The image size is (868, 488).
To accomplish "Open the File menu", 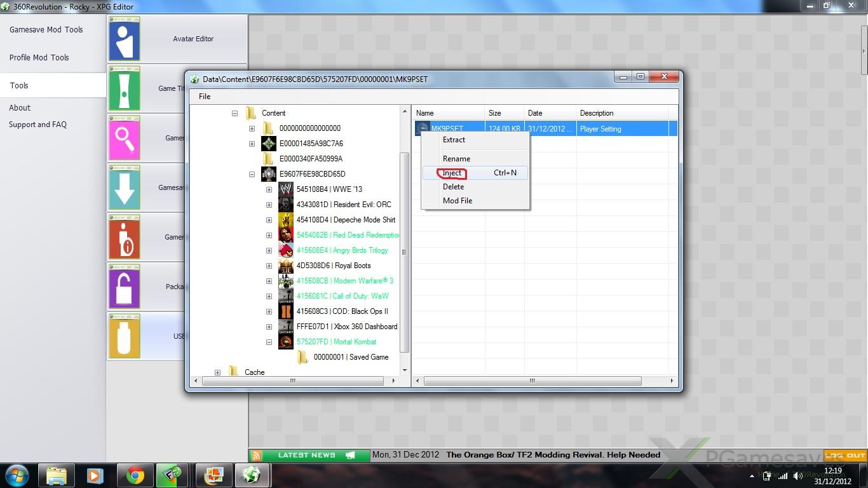I will (x=205, y=97).
